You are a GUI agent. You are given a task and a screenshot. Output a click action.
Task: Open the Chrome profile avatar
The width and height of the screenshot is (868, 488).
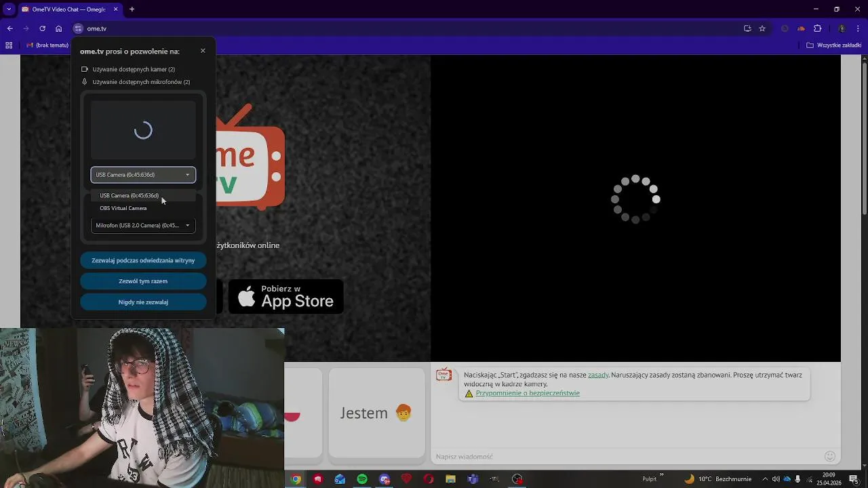tap(842, 28)
